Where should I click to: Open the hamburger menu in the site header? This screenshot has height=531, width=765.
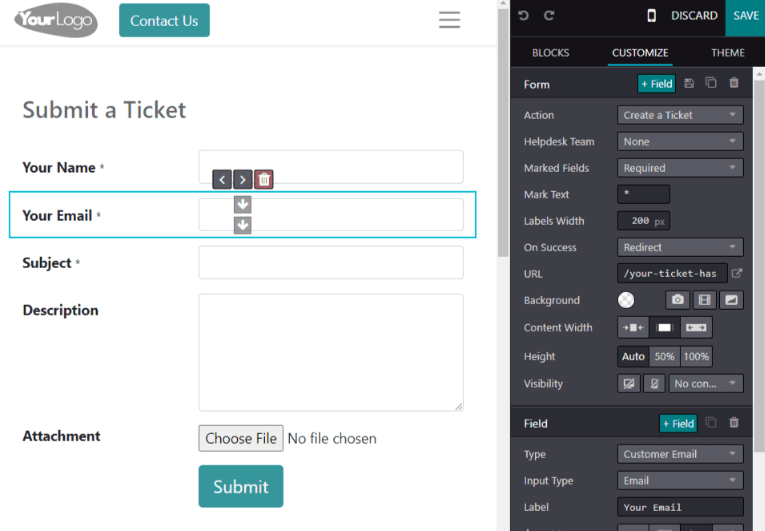pyautogui.click(x=449, y=20)
